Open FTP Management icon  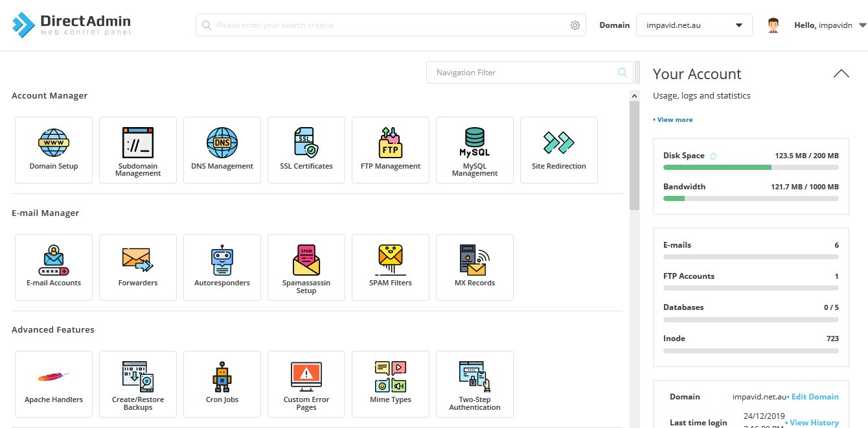coord(391,143)
